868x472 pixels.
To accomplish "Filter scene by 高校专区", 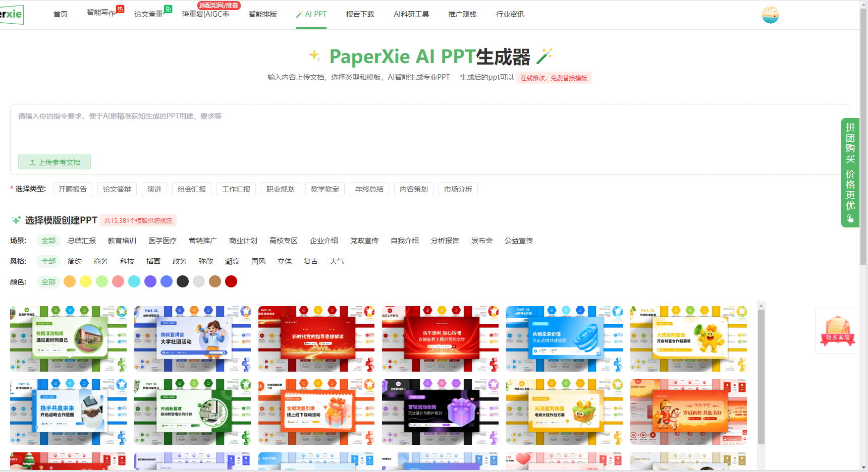I will coord(284,241).
